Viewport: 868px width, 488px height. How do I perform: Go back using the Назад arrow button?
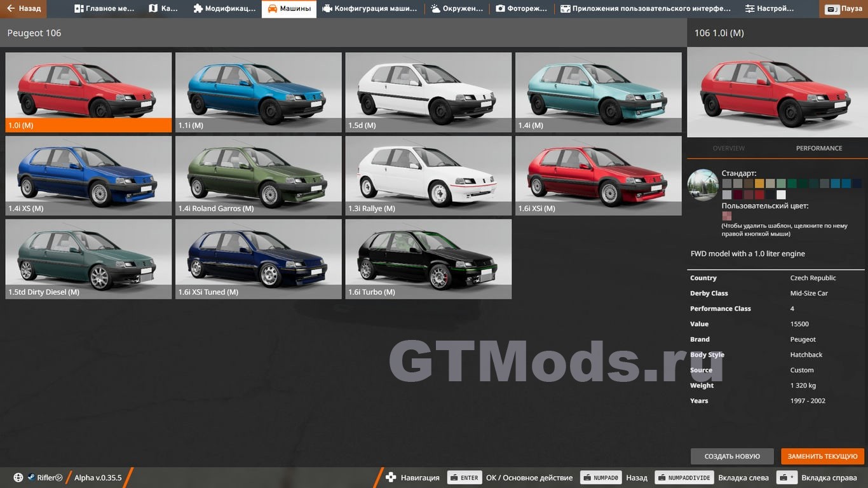coord(24,9)
